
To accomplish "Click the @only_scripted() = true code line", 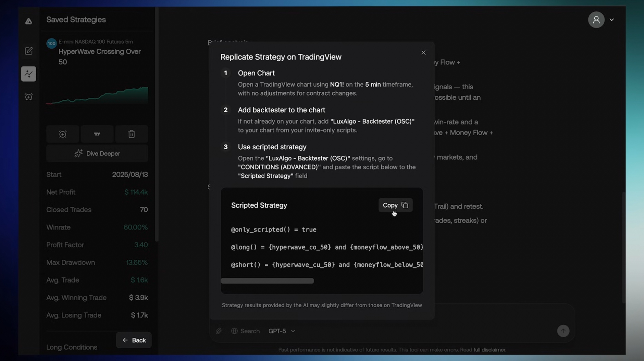I will pyautogui.click(x=274, y=230).
